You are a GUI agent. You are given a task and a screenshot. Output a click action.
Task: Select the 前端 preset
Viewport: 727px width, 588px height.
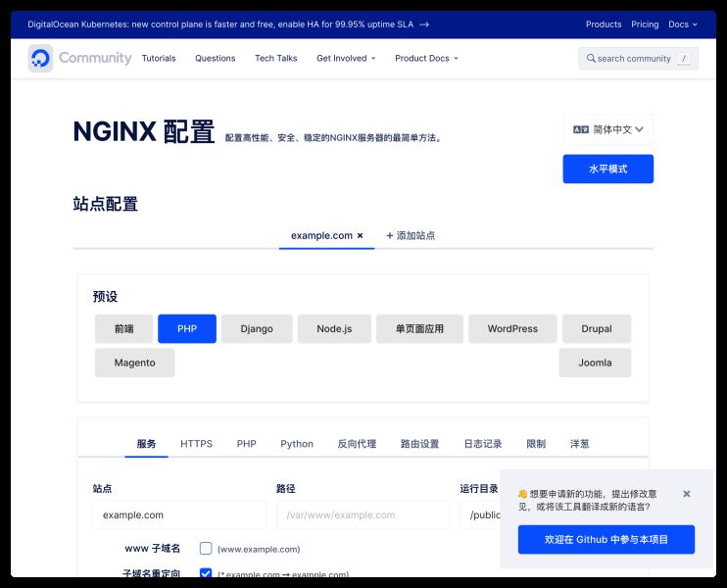coord(123,328)
